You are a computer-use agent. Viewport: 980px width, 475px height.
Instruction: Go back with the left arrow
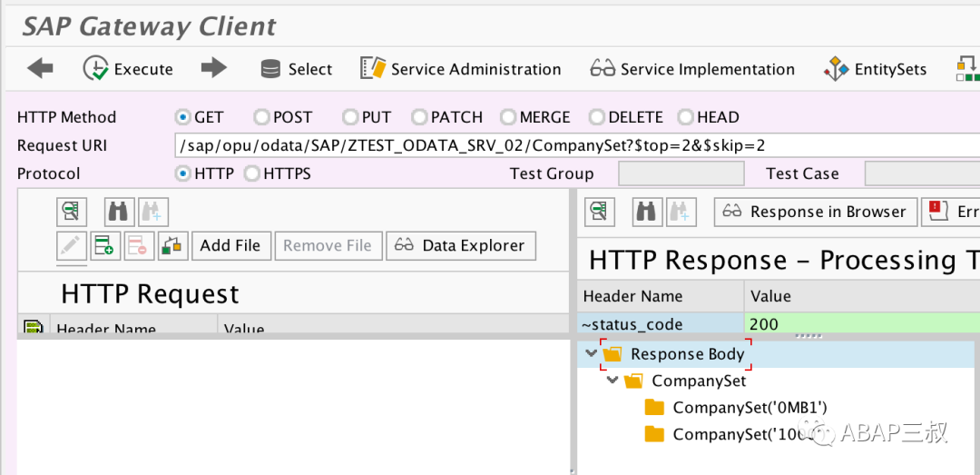click(x=40, y=68)
